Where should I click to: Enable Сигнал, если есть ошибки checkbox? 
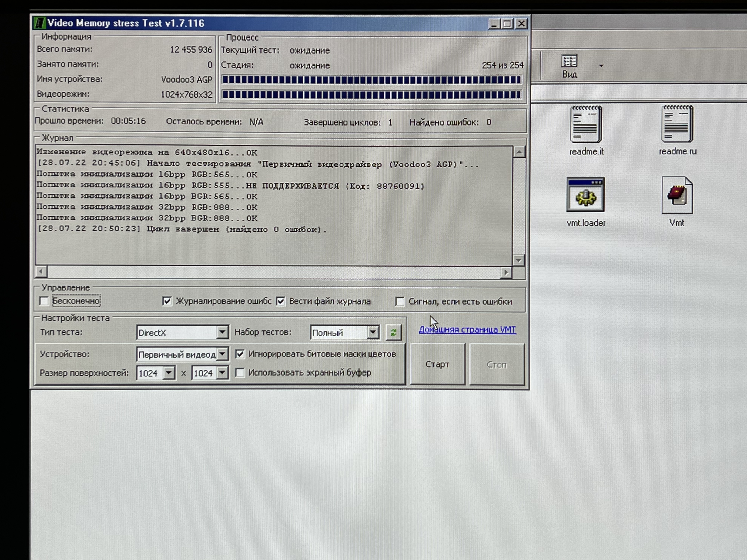(x=400, y=301)
